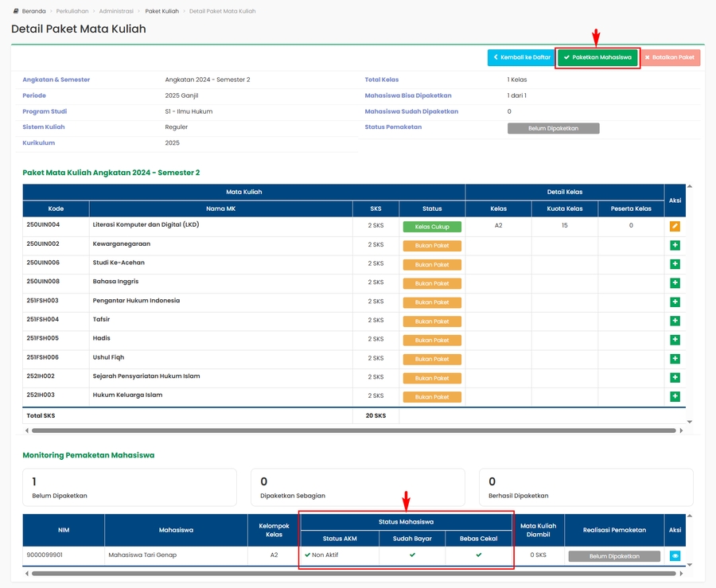Add Studi Ke-Acehan using its plus icon
Viewport: 716px width, 588px height.
click(675, 264)
